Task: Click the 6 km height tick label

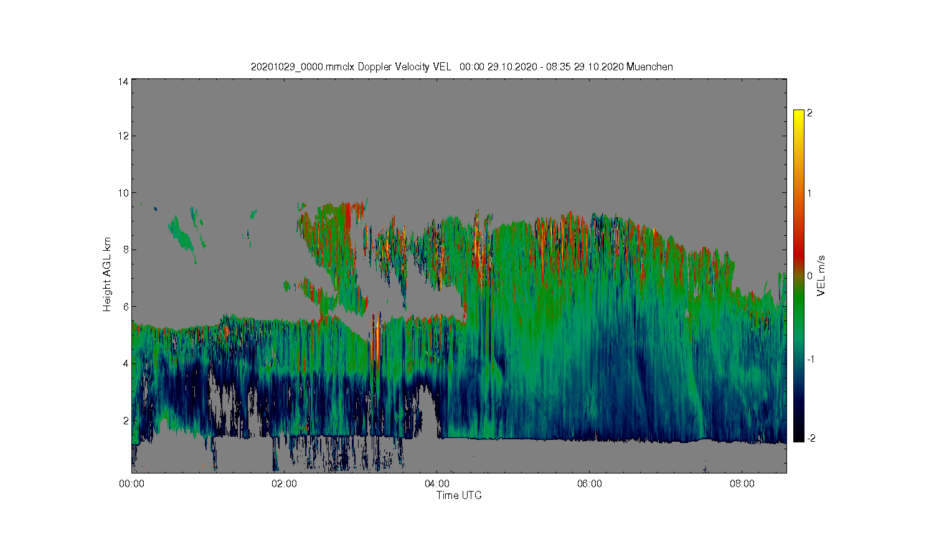Action: (x=126, y=307)
